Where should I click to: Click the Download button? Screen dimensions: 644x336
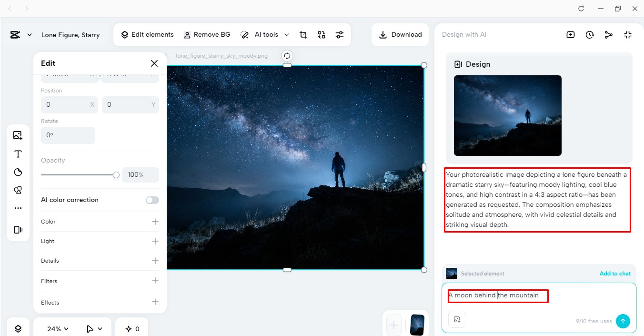(400, 34)
